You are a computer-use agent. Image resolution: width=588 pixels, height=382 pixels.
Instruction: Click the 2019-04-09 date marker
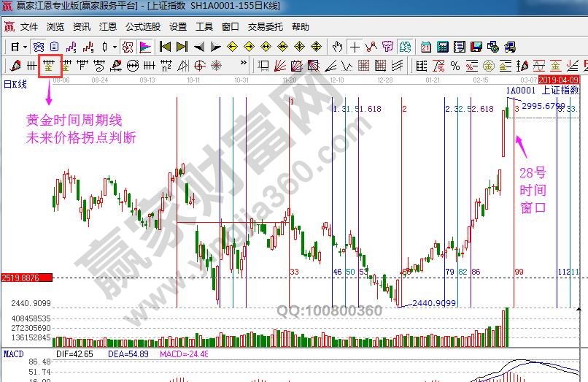(x=563, y=79)
